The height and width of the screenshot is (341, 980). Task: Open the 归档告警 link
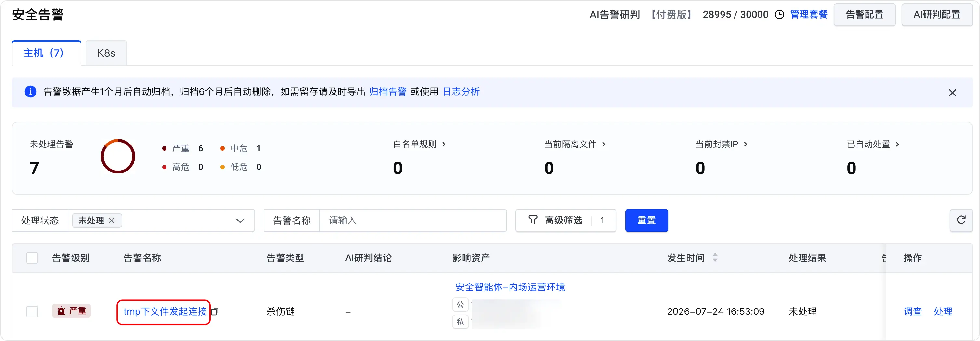click(x=388, y=92)
